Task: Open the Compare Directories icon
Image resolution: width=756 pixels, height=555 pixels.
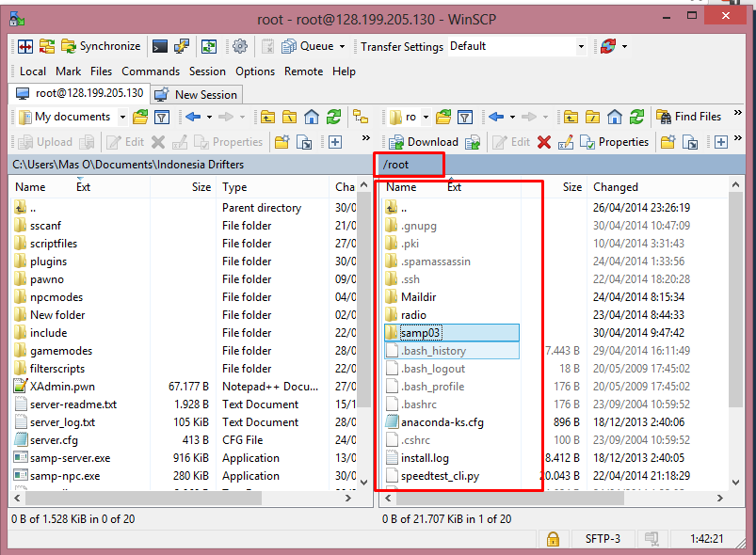Action: 25,46
